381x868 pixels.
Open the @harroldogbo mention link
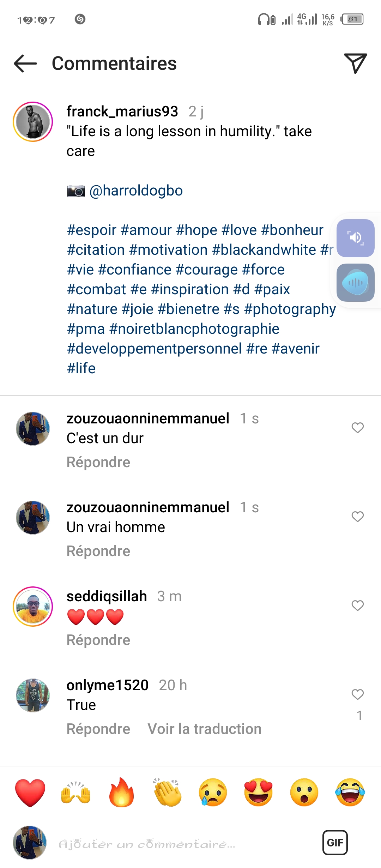click(x=136, y=191)
